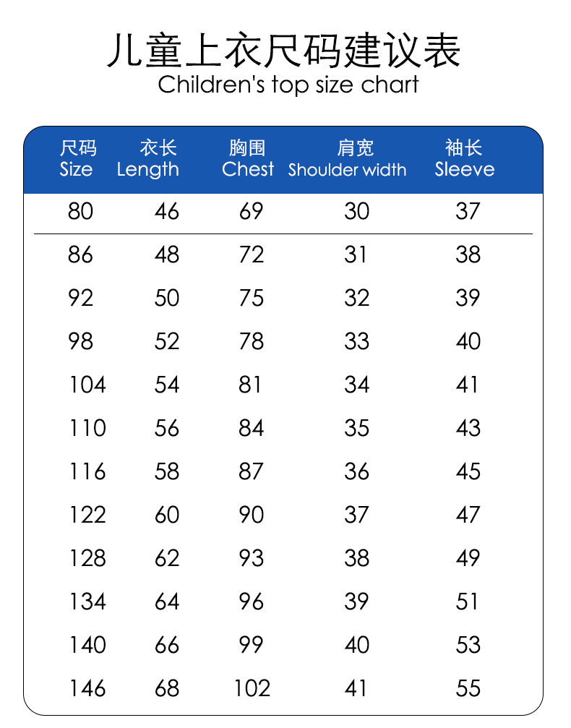571x728 pixels.
Task: Click the "Children's top size chart" subtitle
Action: pyautogui.click(x=288, y=85)
